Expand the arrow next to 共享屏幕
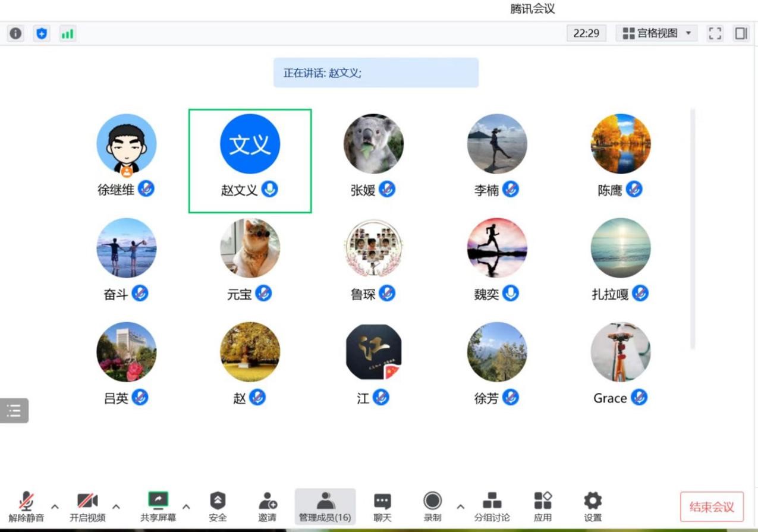 click(186, 506)
